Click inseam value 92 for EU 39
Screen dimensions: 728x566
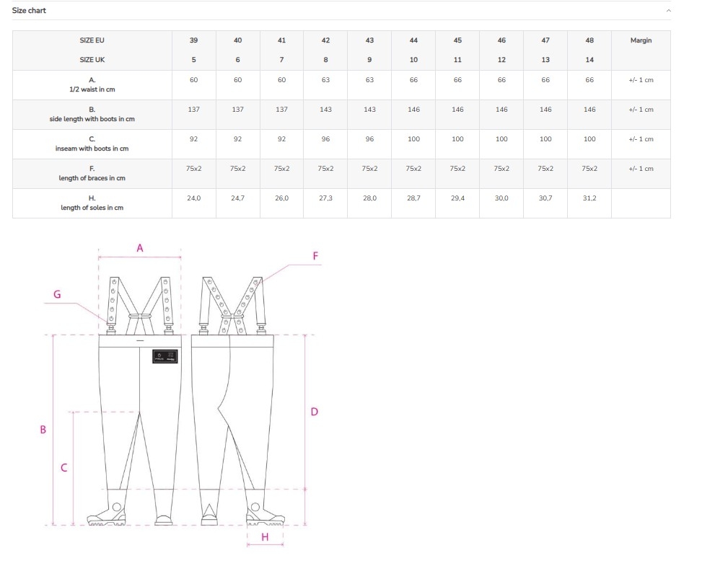(193, 139)
